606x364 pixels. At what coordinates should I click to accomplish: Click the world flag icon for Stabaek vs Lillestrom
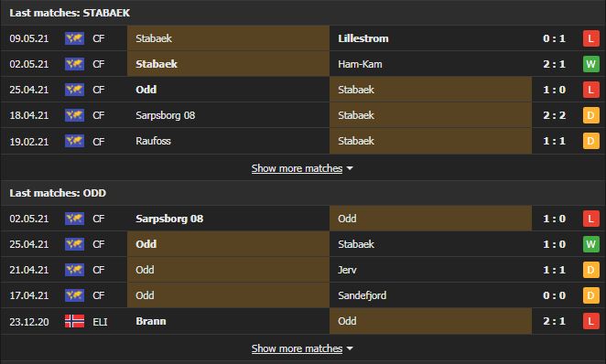tap(74, 38)
